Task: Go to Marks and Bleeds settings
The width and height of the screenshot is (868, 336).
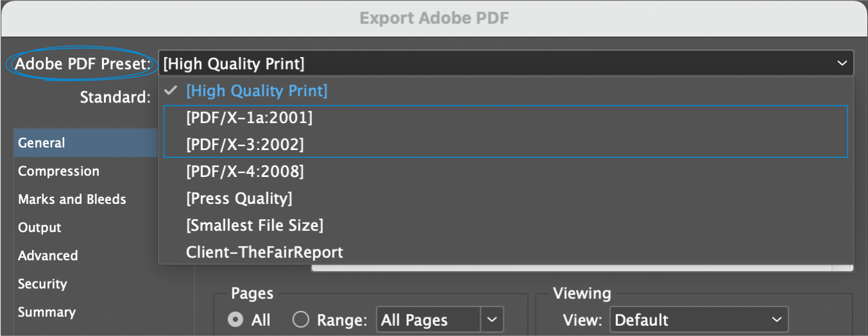Action: click(72, 199)
